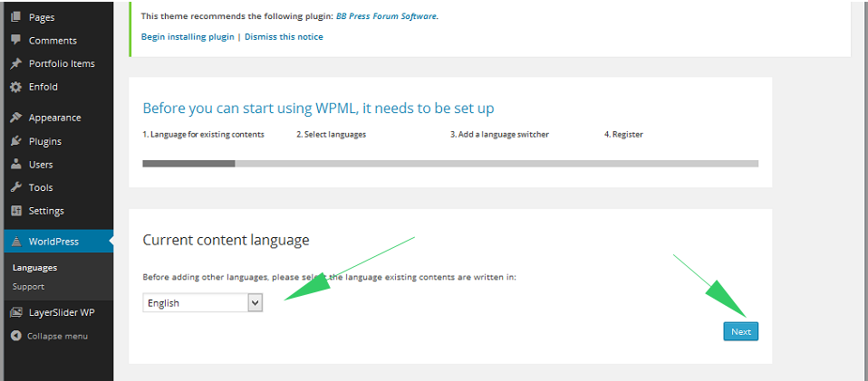The width and height of the screenshot is (868, 381).
Task: Click the Enfold gear icon
Action: point(15,87)
